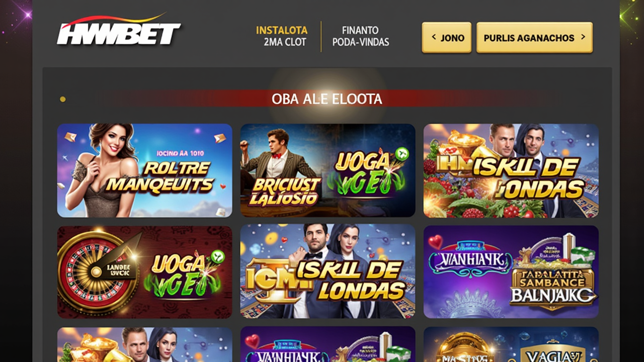
Task: Select the left chevron in the JONO button
Action: tap(434, 37)
